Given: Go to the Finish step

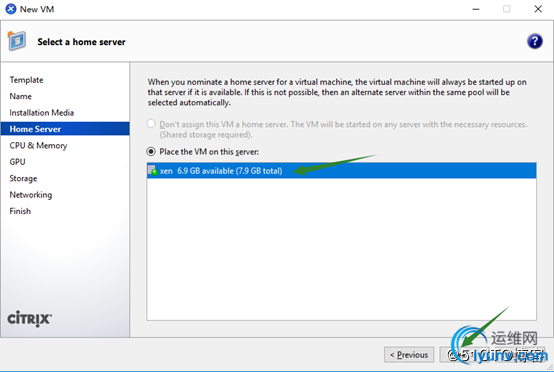Looking at the screenshot, I should coord(20,211).
